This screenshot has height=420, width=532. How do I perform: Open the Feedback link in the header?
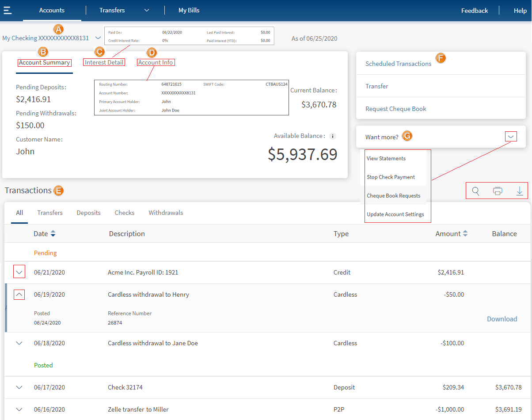[474, 11]
